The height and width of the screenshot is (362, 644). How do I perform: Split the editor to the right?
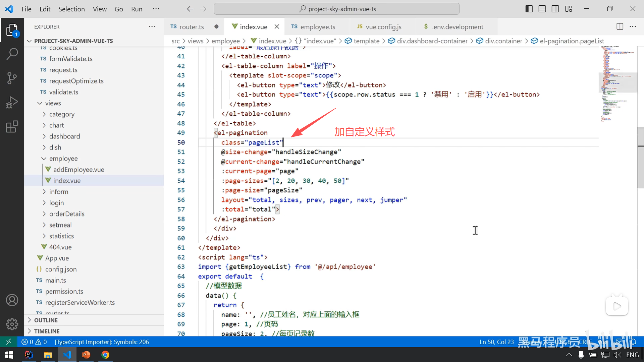(620, 26)
